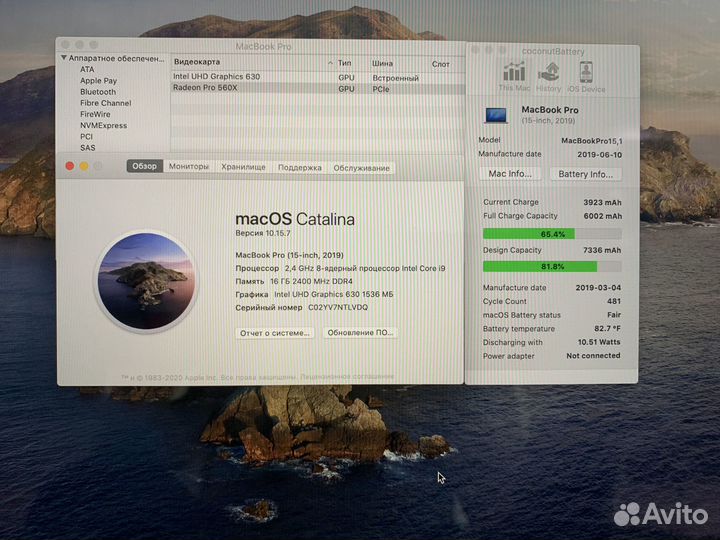Sort by the Видеокарта column arrow
Screen dimensions: 720x540
click(331, 63)
